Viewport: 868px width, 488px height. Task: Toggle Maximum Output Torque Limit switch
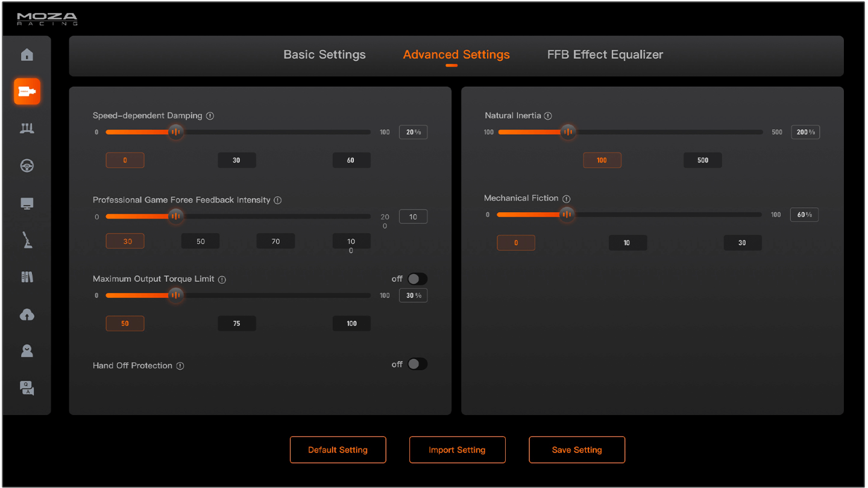(x=417, y=279)
